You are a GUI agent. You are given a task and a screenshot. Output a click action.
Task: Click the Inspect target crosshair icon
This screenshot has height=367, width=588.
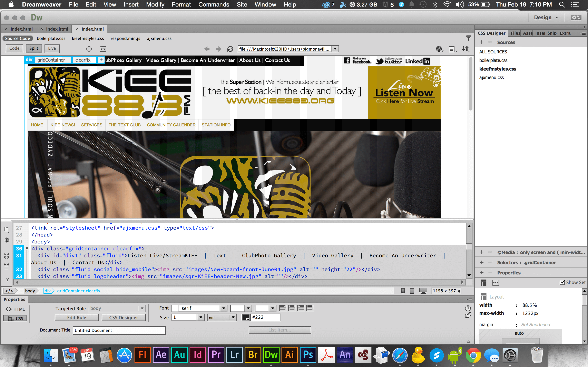[89, 49]
